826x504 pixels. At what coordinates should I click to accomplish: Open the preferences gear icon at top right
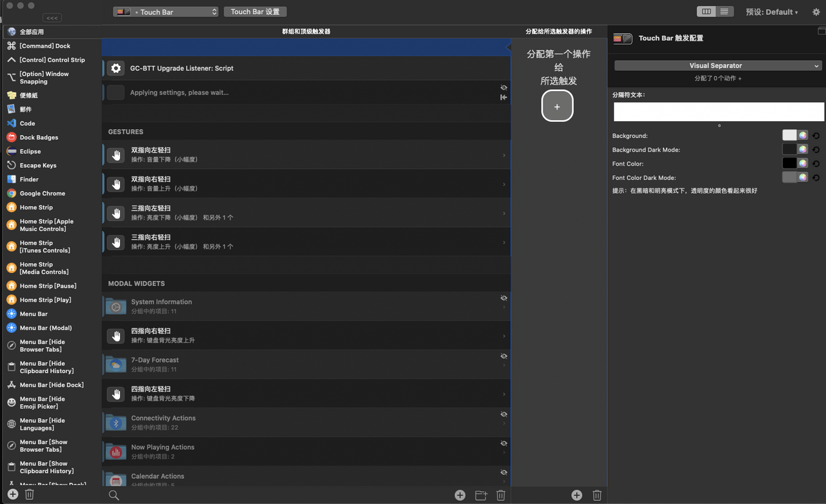[816, 12]
